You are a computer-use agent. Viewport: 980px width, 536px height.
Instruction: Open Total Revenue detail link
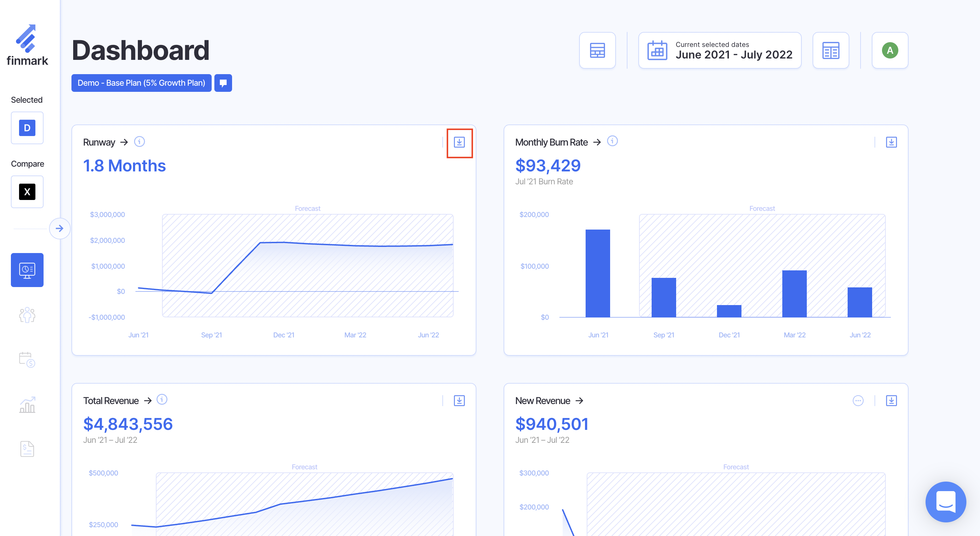coord(148,401)
